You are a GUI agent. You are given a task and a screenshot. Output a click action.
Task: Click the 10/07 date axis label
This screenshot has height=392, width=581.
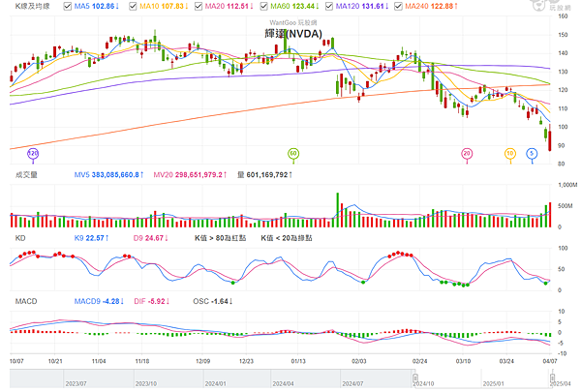coord(16,361)
